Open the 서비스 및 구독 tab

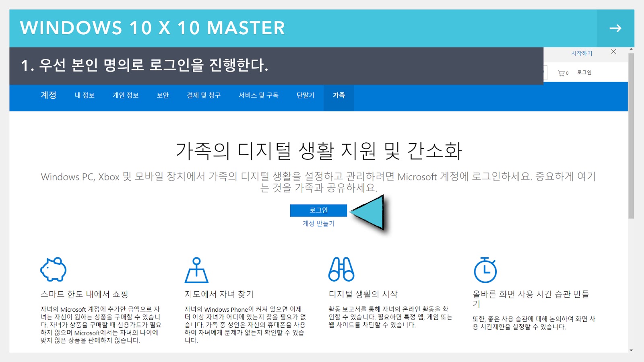[258, 95]
